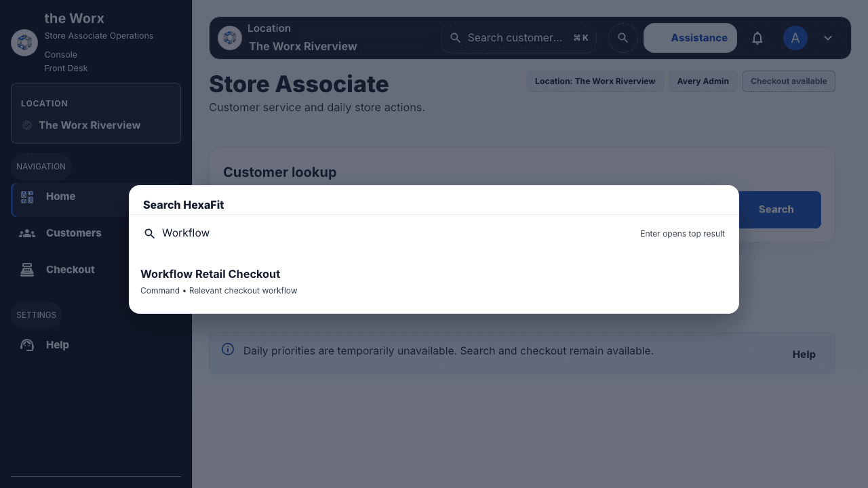Click The Worx Riverview name in the top bar
Viewport: 868px width, 488px height.
point(302,47)
